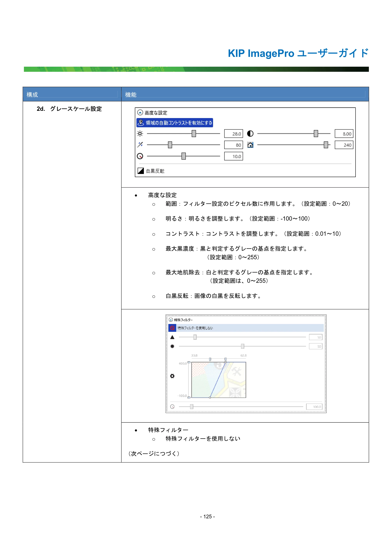Click the curve graph preview thumbnail
This screenshot has height=555, width=392.
point(219,380)
